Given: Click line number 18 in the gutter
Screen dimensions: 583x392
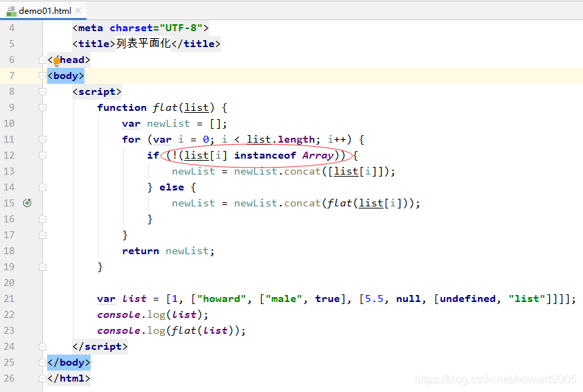Looking at the screenshot, I should click(9, 251).
